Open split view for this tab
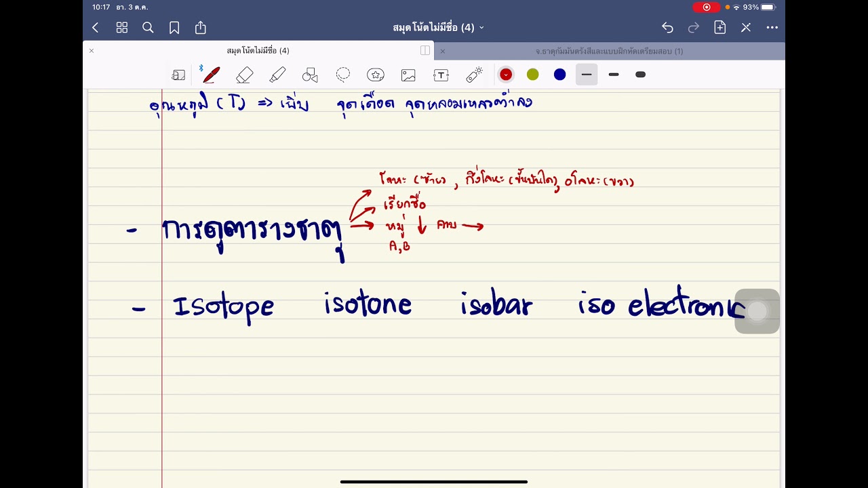This screenshot has height=488, width=868. click(x=425, y=50)
